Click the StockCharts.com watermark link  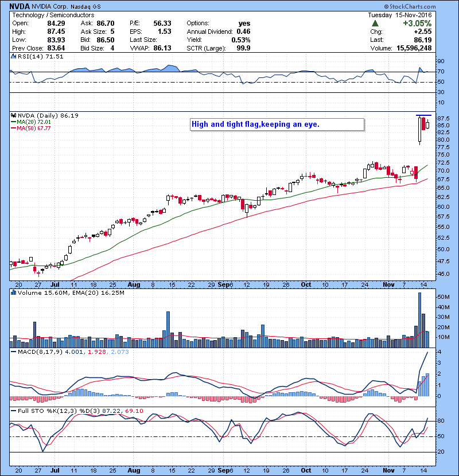[410, 6]
